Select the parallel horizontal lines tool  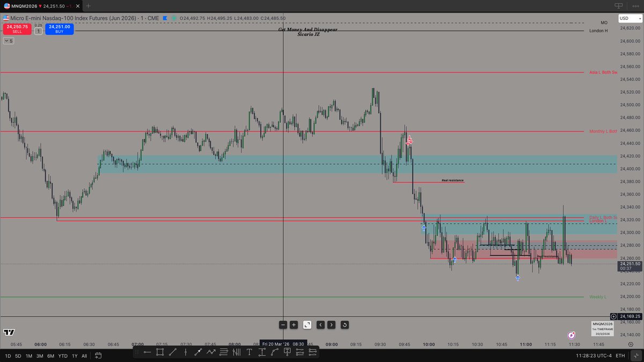223,352
